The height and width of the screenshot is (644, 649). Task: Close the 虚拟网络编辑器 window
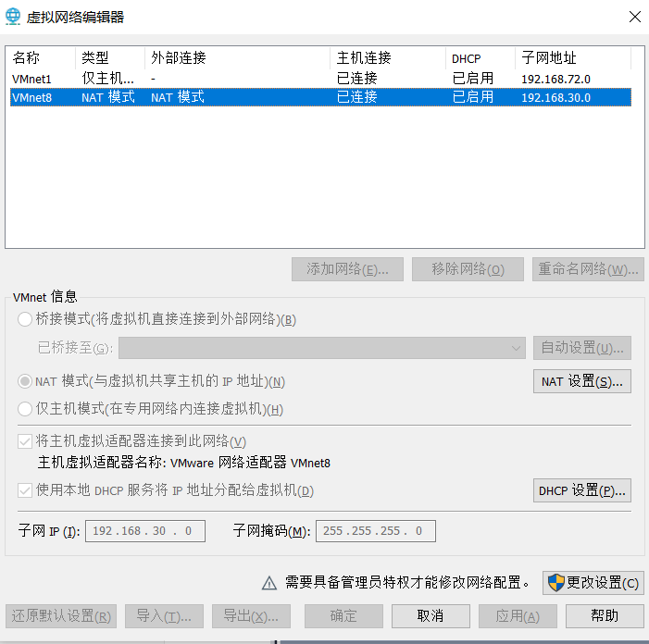(x=634, y=17)
